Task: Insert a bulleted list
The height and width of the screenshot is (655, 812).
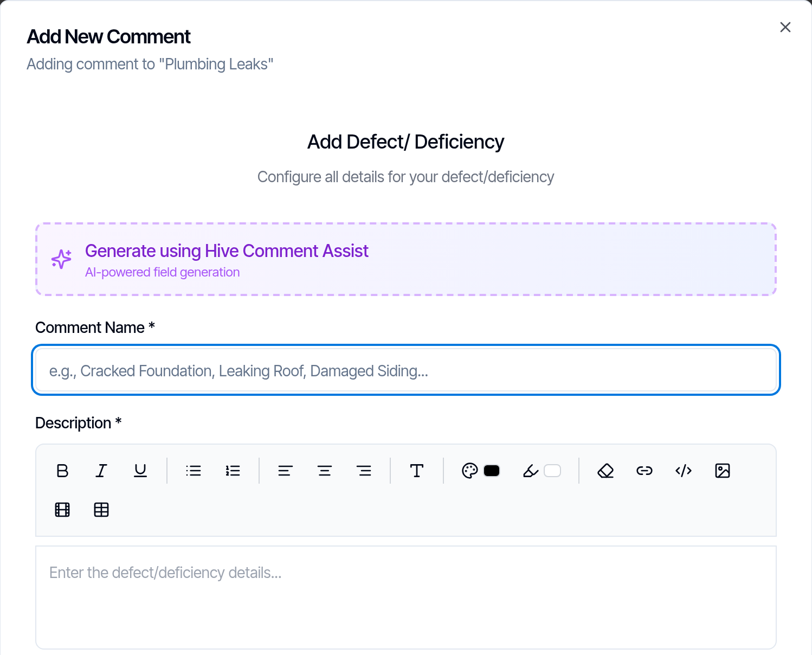Action: point(194,471)
